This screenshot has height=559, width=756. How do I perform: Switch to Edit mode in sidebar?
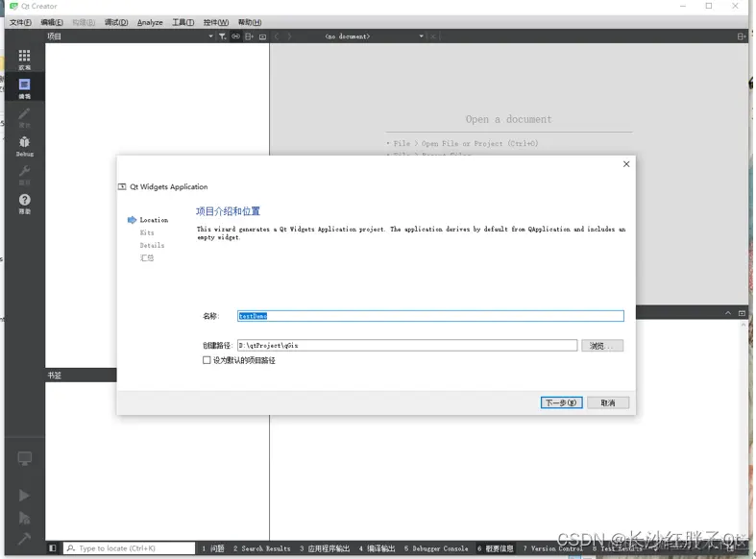coord(24,87)
